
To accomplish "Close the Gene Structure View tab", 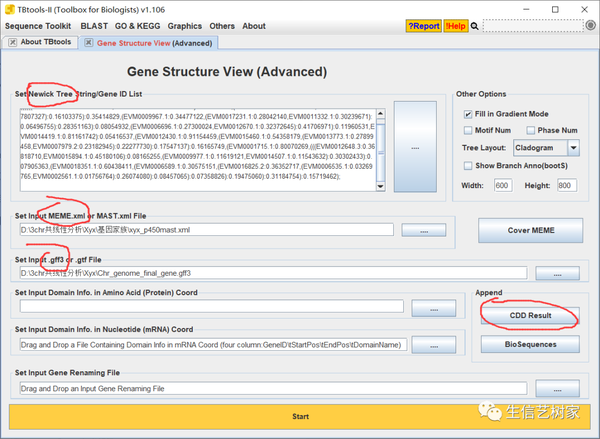I will (x=88, y=42).
